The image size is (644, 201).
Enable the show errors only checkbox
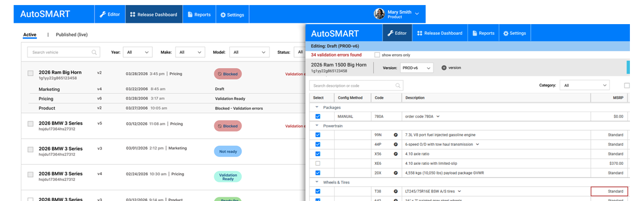(x=377, y=55)
